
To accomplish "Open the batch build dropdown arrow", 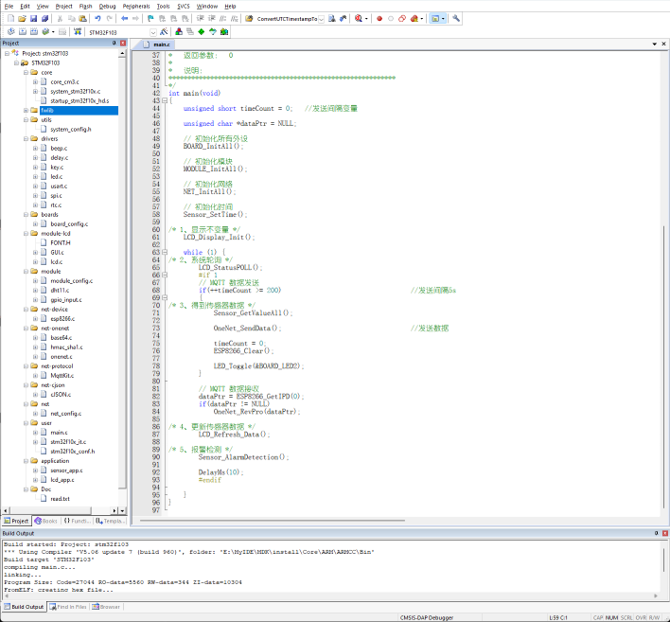I will coord(53,32).
